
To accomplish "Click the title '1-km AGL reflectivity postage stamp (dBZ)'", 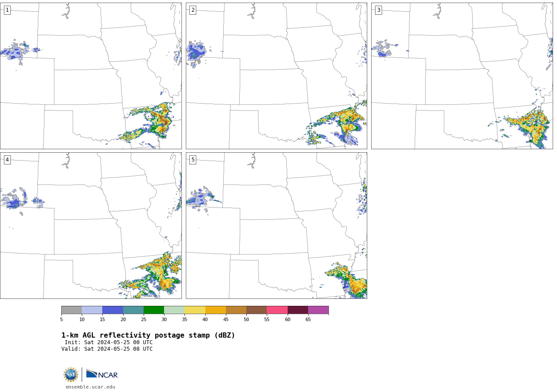I will (x=148, y=335).
